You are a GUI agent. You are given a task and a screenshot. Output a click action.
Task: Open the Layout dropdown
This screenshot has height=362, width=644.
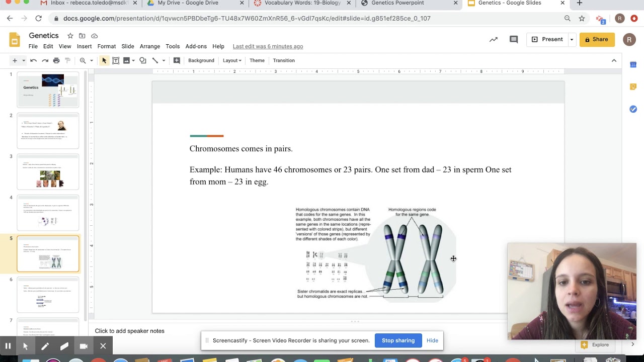pyautogui.click(x=232, y=60)
